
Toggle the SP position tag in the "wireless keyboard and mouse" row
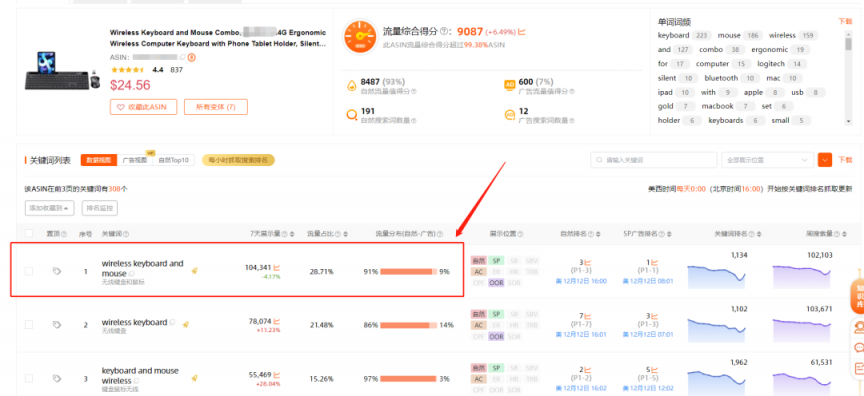(496, 261)
